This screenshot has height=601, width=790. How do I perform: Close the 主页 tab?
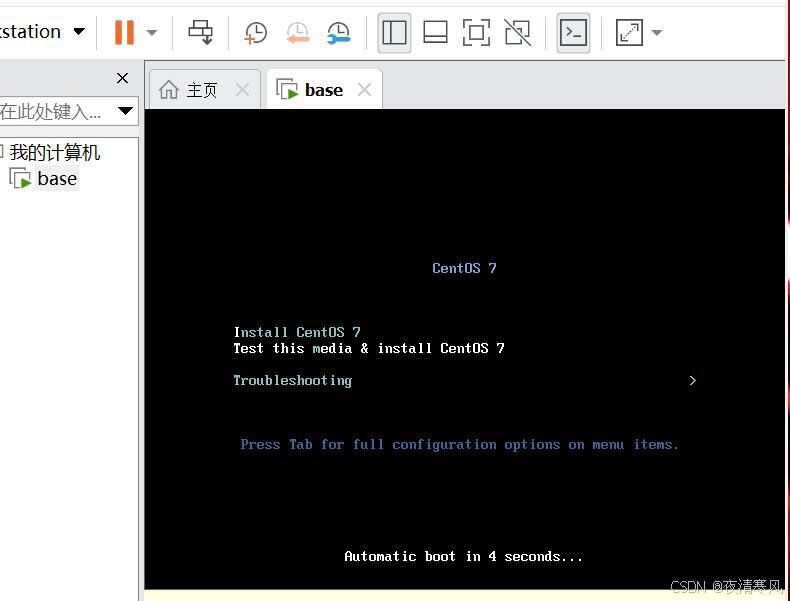242,90
